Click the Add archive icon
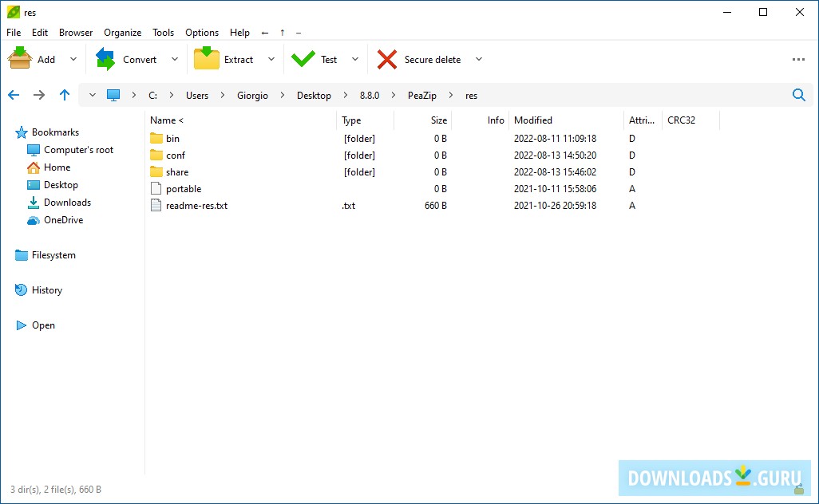This screenshot has width=819, height=504. pos(20,58)
